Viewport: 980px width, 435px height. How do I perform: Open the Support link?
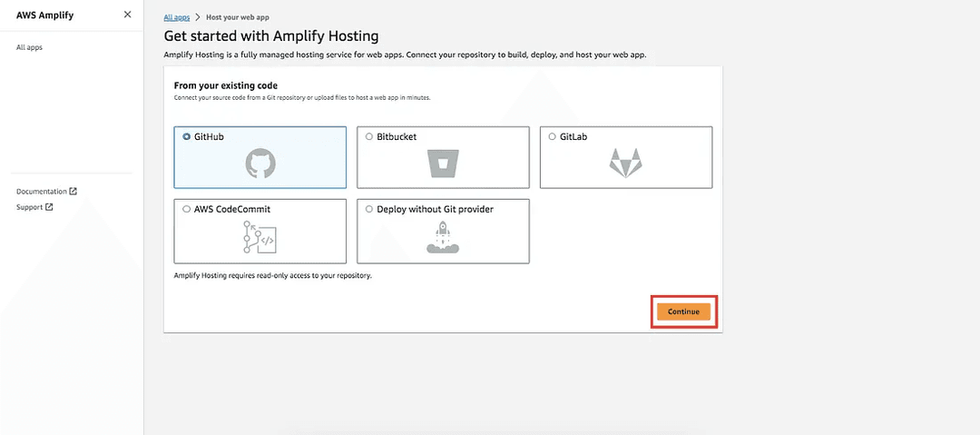(30, 207)
